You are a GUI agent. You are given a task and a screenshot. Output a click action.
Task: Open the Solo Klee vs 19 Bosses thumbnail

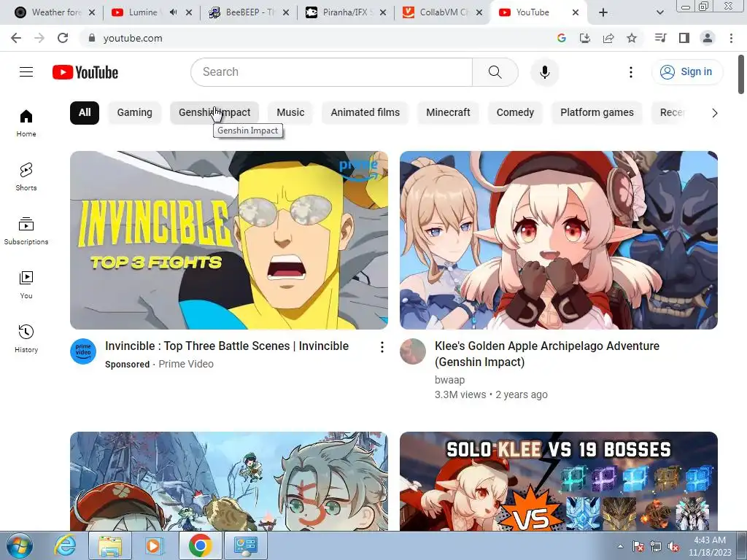tap(559, 481)
